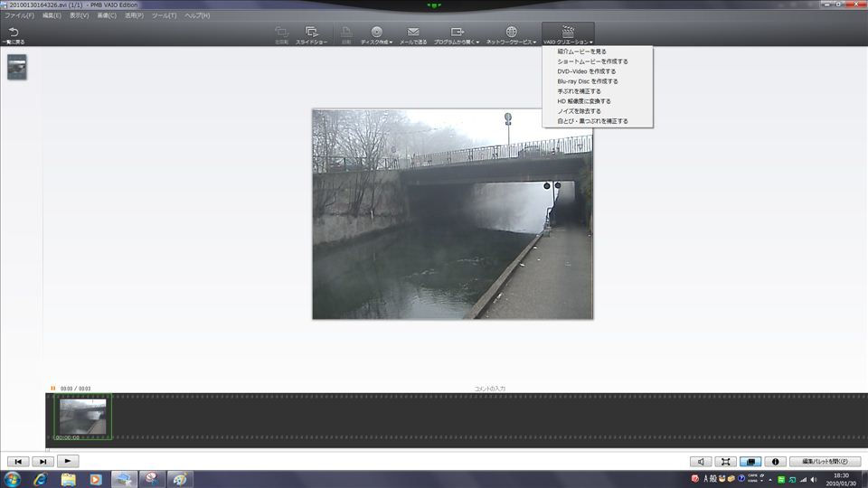
Task: Expand the Disc creation (ディスク作成) dropdown
Action: 376,35
